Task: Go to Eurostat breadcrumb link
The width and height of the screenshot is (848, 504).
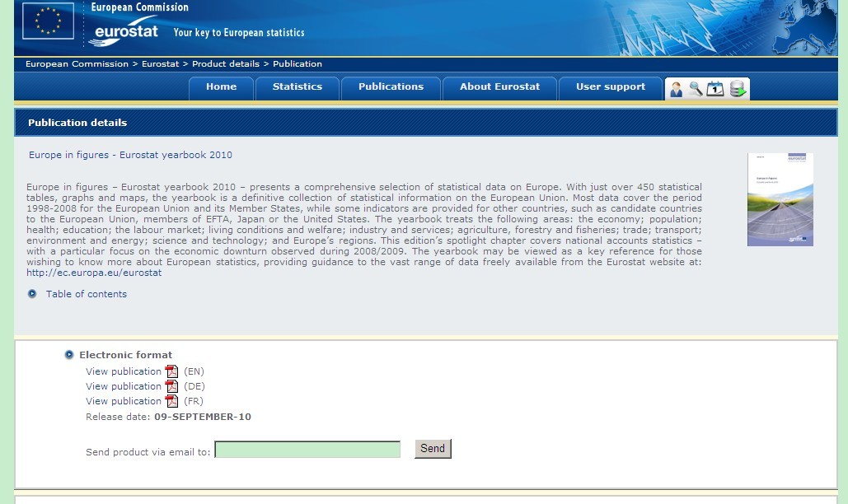Action: click(160, 63)
